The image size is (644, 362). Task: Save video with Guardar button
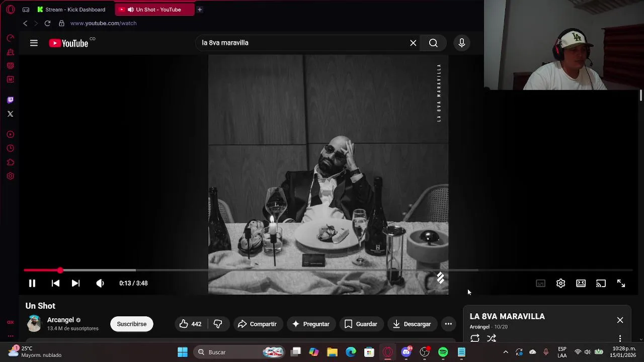click(x=361, y=324)
